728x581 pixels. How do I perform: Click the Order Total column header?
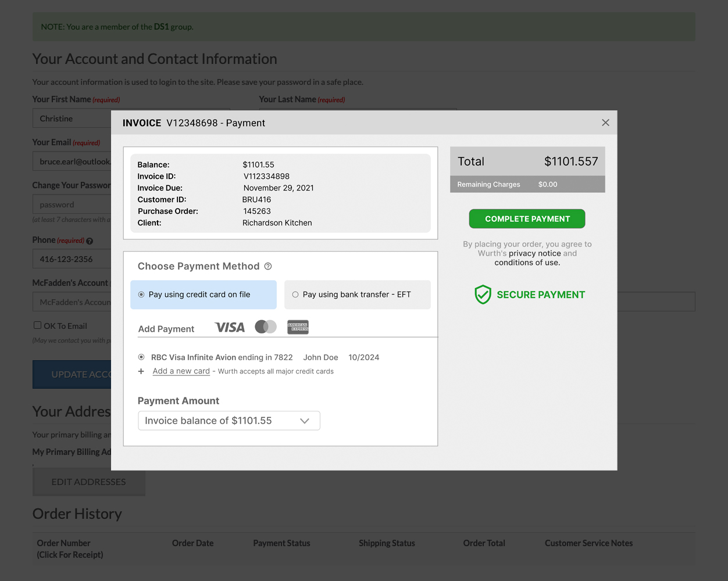click(484, 543)
